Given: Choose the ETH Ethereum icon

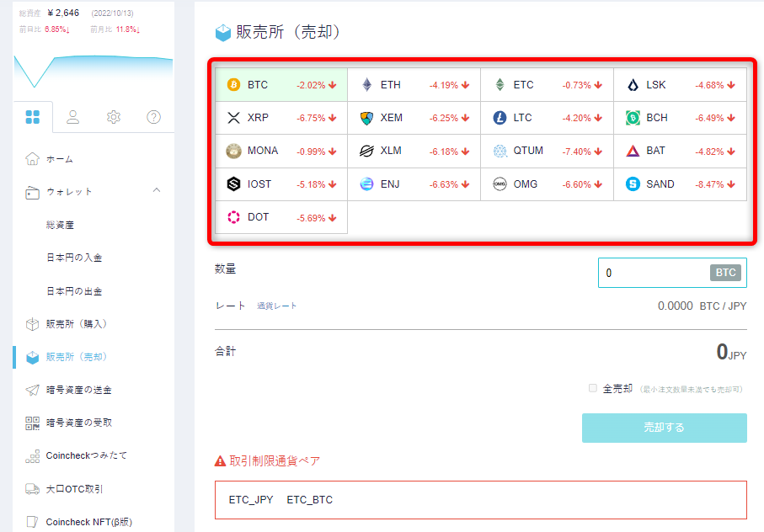Looking at the screenshot, I should pos(366,85).
